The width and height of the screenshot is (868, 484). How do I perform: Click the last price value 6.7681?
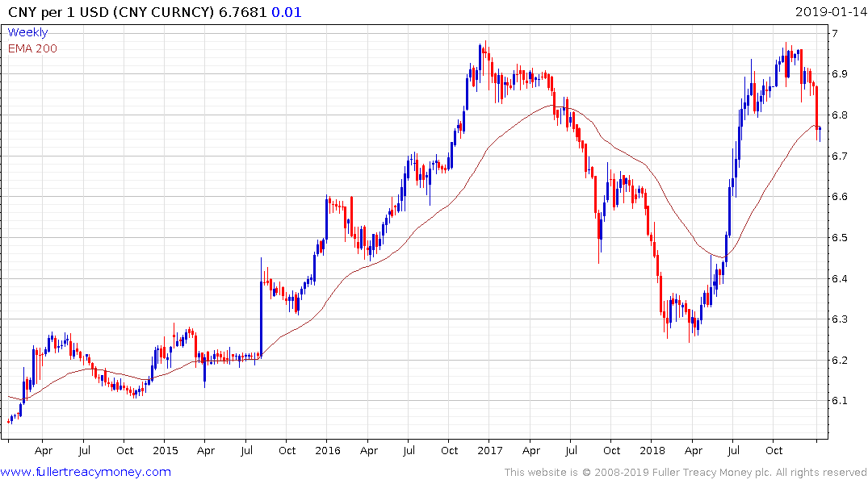click(243, 12)
